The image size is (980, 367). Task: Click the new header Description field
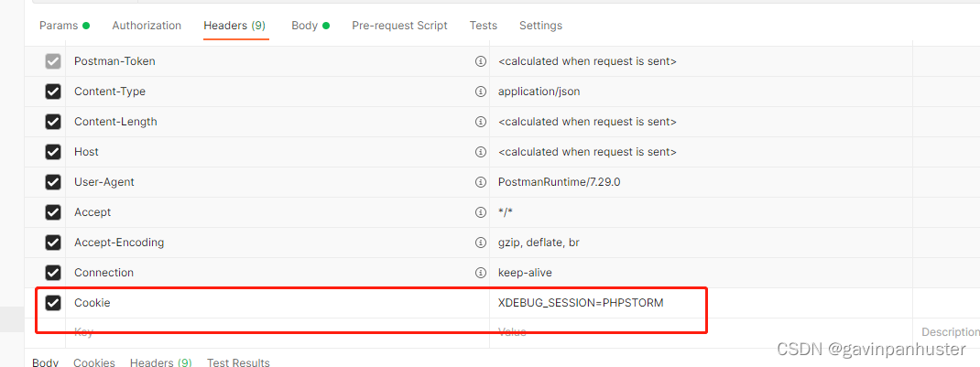pos(947,332)
